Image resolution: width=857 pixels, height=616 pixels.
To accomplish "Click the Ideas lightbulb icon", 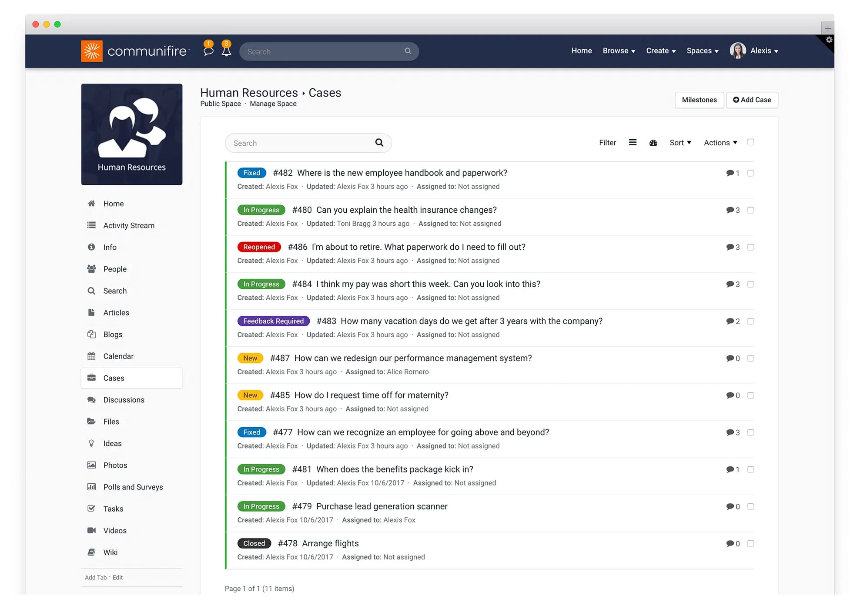I will click(x=91, y=443).
